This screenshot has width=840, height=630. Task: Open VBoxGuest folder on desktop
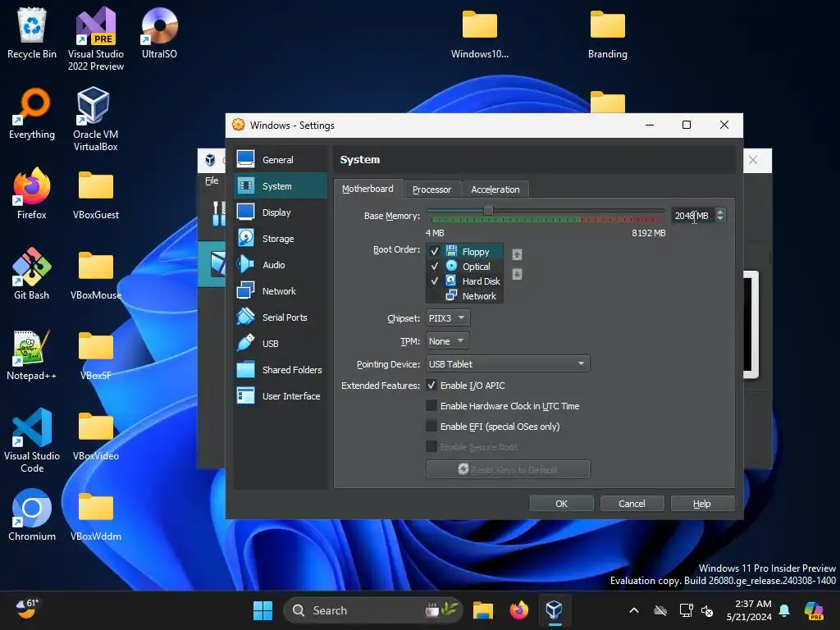pyautogui.click(x=96, y=194)
